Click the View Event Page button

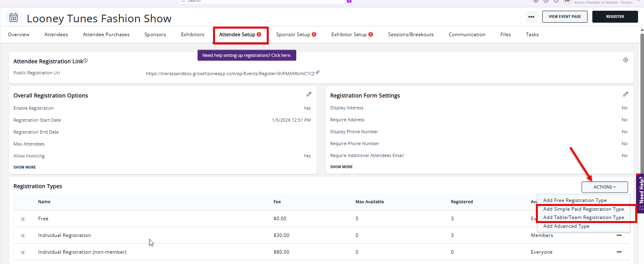pos(565,17)
